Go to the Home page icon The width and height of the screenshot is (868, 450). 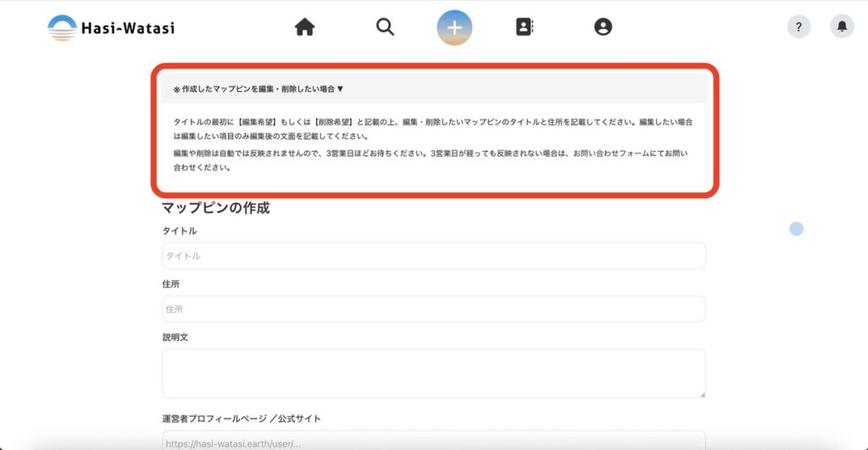[x=304, y=27]
